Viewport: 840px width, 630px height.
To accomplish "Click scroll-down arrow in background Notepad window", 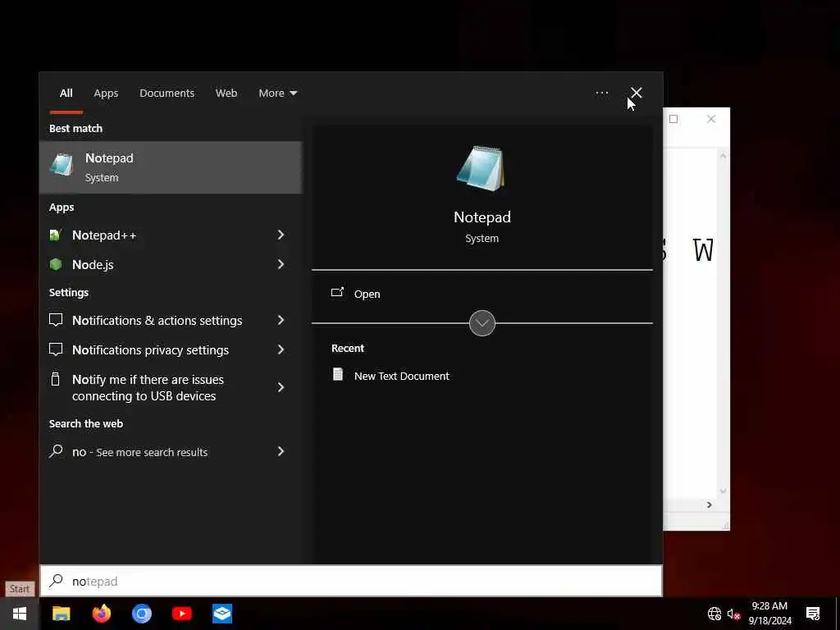I will point(723,491).
